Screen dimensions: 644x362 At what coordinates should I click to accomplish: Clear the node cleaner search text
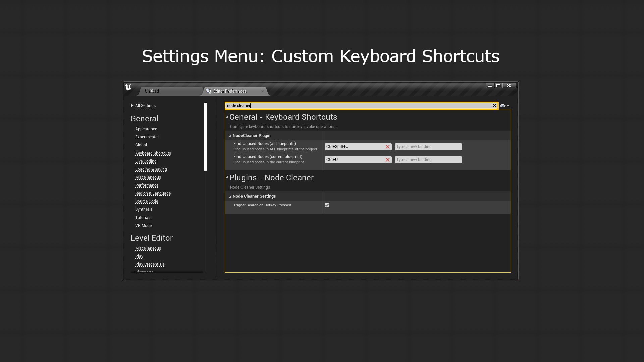494,106
